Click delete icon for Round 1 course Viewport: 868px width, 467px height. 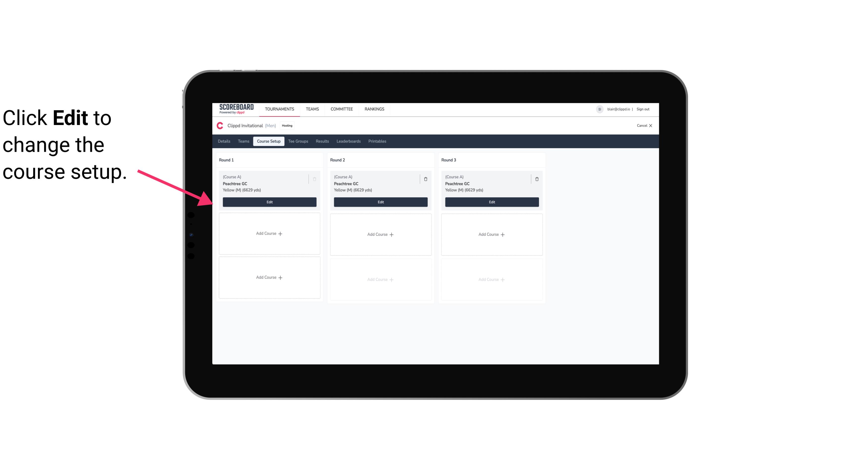tap(315, 179)
